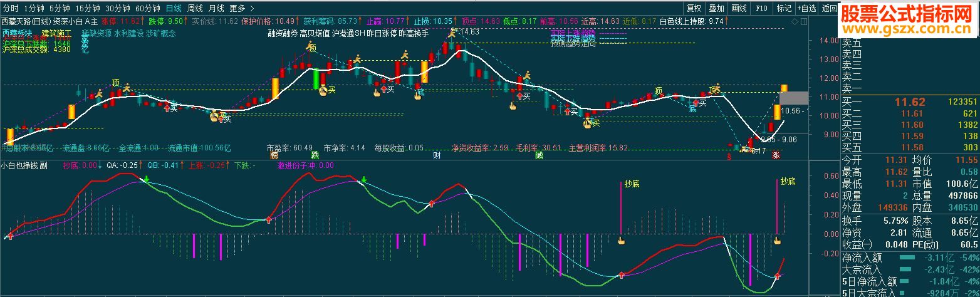Click the 水利建设 concept tag
The height and width of the screenshot is (297, 980).
(x=129, y=33)
